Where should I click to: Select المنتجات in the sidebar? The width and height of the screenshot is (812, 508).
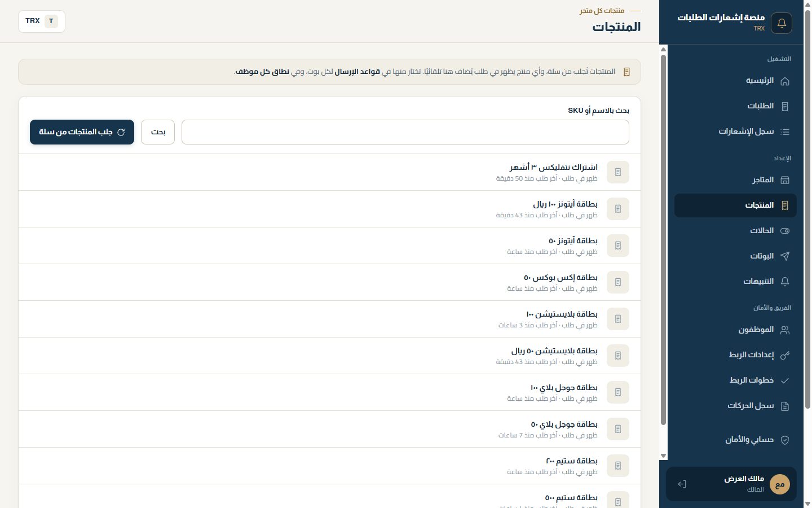tap(735, 205)
